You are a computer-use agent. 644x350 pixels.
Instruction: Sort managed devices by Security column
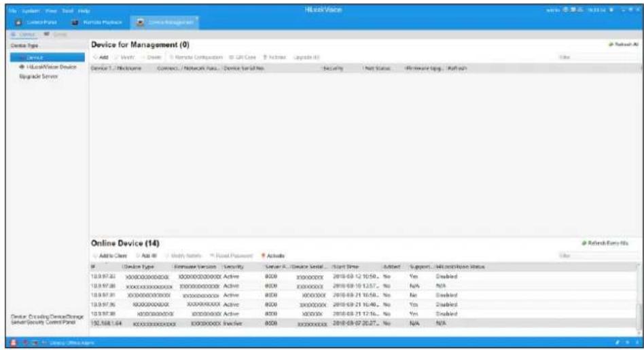[333, 68]
